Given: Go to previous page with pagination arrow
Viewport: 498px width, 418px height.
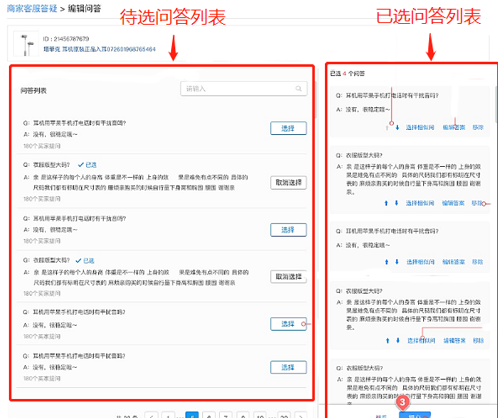Looking at the screenshot, I should (x=151, y=415).
